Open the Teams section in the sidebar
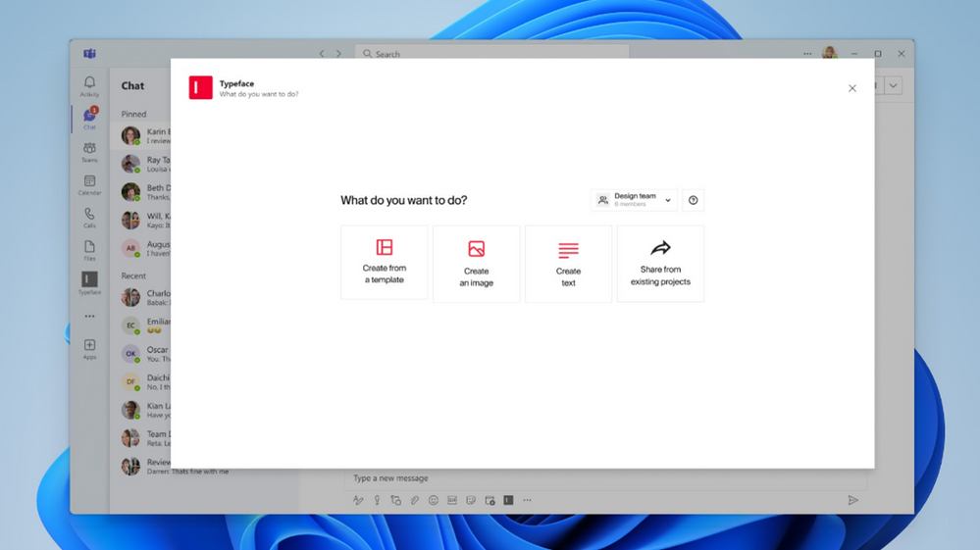Image resolution: width=980 pixels, height=550 pixels. pyautogui.click(x=89, y=152)
